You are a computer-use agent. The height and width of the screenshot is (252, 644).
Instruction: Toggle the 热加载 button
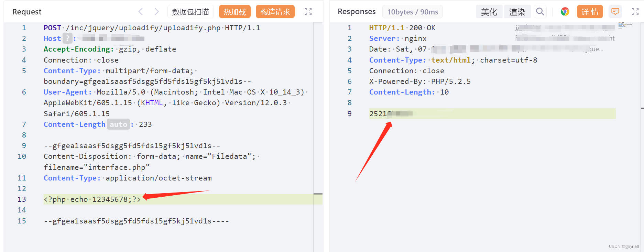point(235,12)
